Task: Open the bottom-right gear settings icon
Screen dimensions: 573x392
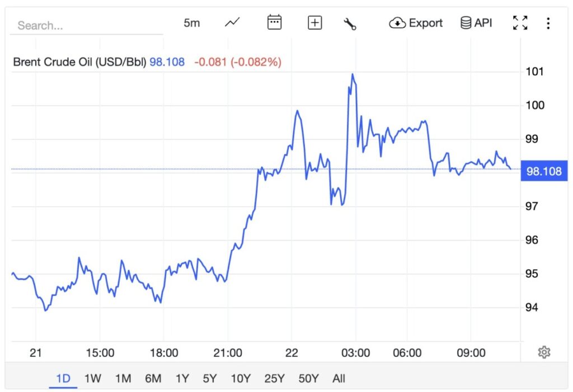Action: [x=543, y=351]
